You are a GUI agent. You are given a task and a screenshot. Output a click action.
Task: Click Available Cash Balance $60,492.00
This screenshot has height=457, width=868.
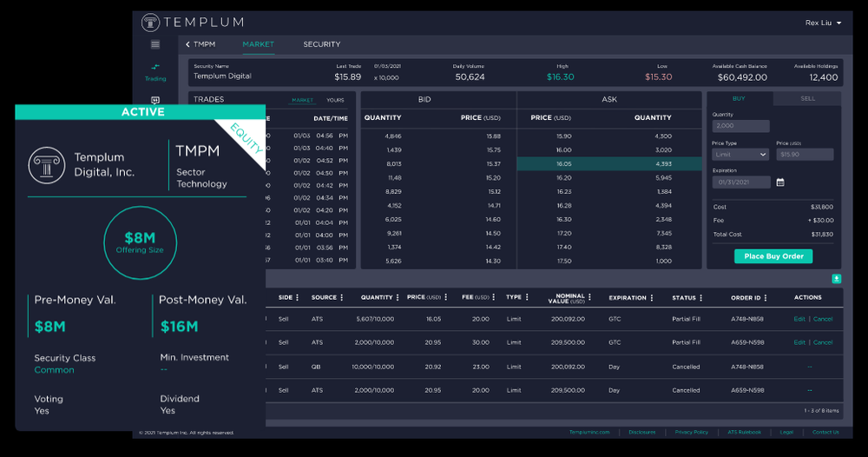coord(742,77)
